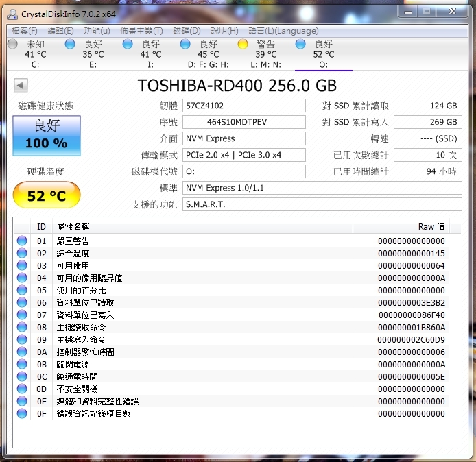Screen dimensions: 476x462
Task: Click blue status orb for 資料單位已寫入 row
Action: pyautogui.click(x=22, y=315)
